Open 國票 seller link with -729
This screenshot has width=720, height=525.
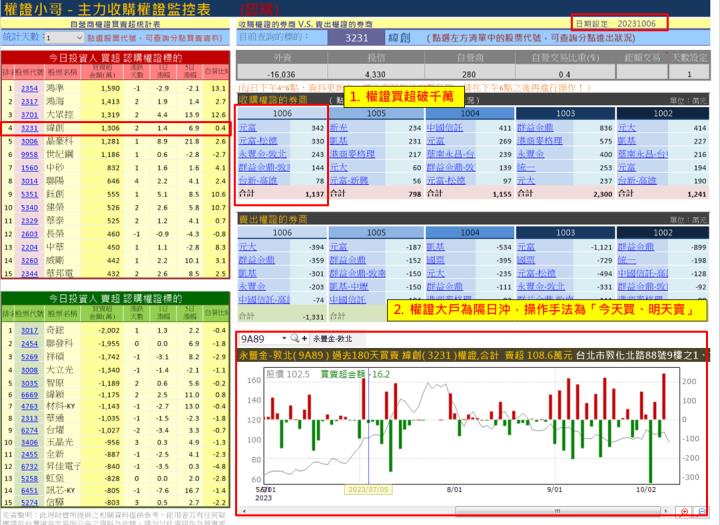[x=526, y=260]
